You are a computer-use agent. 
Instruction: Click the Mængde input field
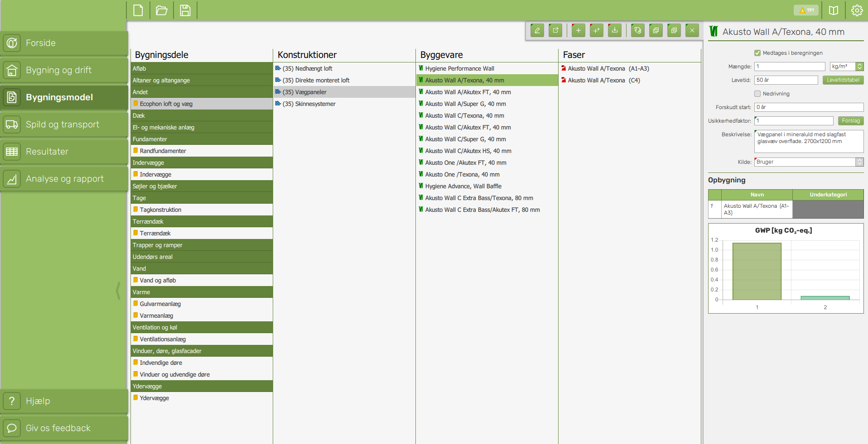tap(789, 67)
